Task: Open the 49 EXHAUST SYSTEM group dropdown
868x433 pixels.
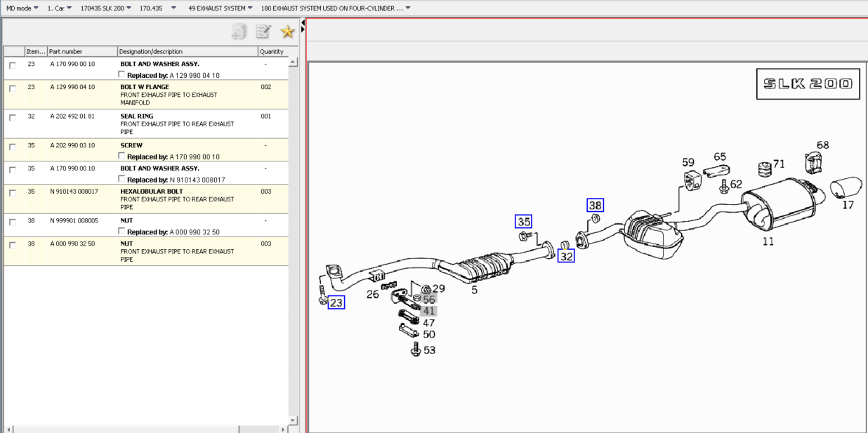Action: point(220,8)
